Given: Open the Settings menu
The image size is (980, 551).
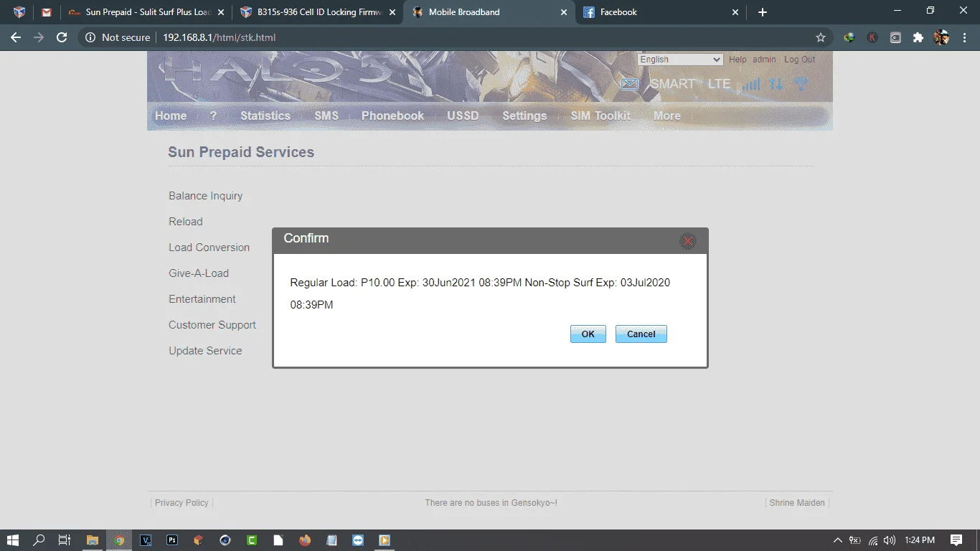Looking at the screenshot, I should (x=524, y=116).
